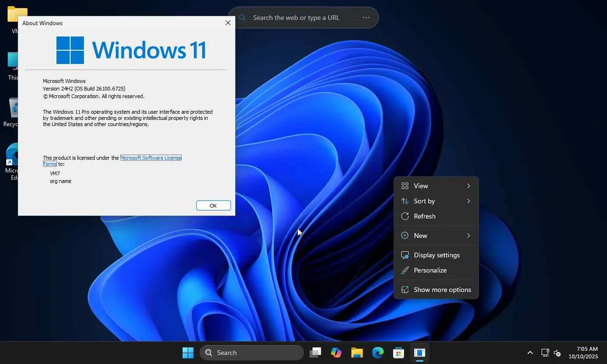Click the Microsoft Corporation copyright line
This screenshot has width=607, height=364.
93,96
